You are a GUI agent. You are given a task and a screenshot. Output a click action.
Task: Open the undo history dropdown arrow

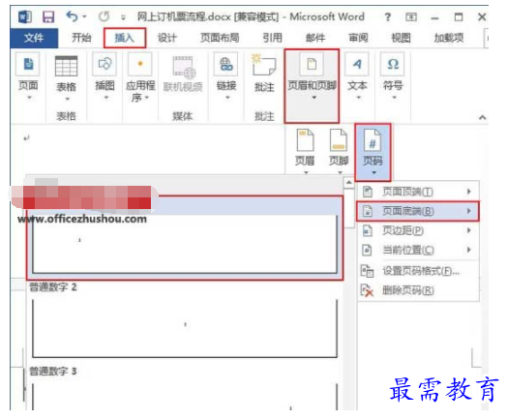pos(84,16)
